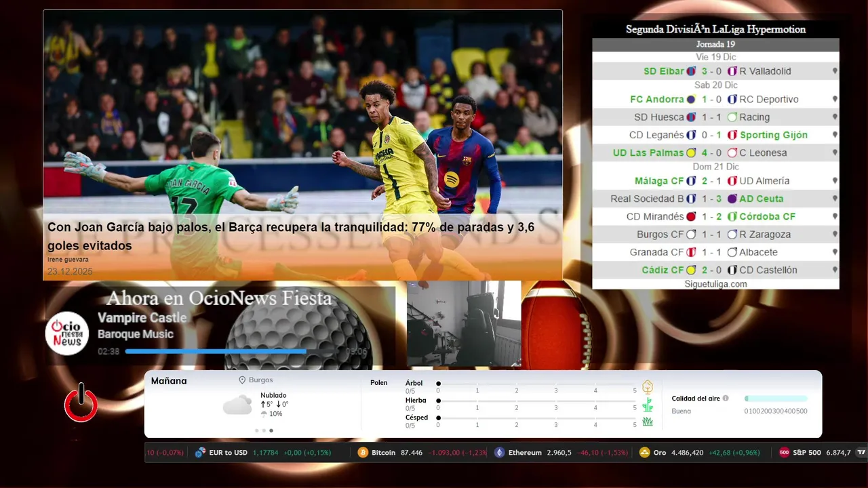868x488 pixels.
Task: Click the AD Ceuta purple crest
Action: pos(732,199)
